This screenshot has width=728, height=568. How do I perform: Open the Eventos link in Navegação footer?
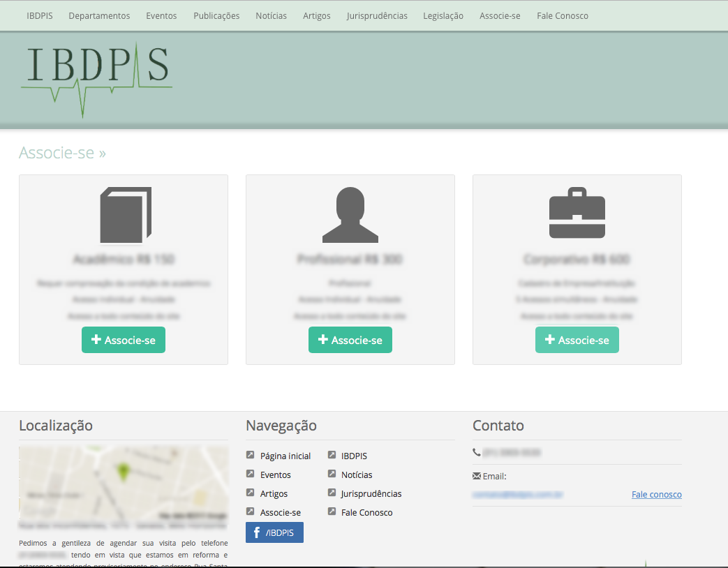(276, 474)
